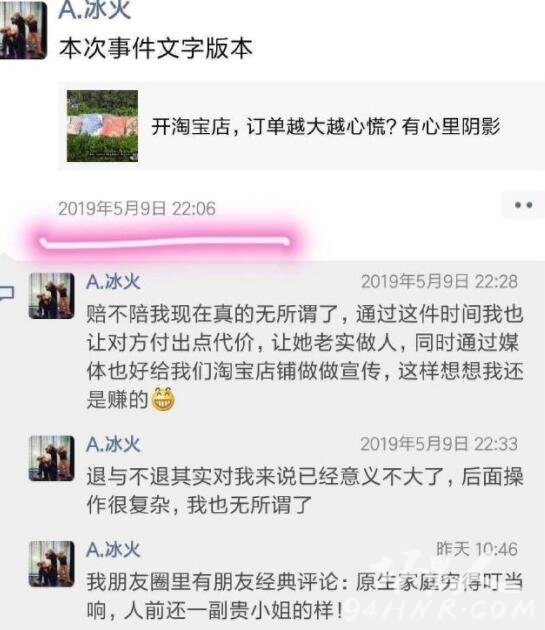The height and width of the screenshot is (630, 545).
Task: Tap the pink highlight stroke divider
Action: tap(165, 242)
